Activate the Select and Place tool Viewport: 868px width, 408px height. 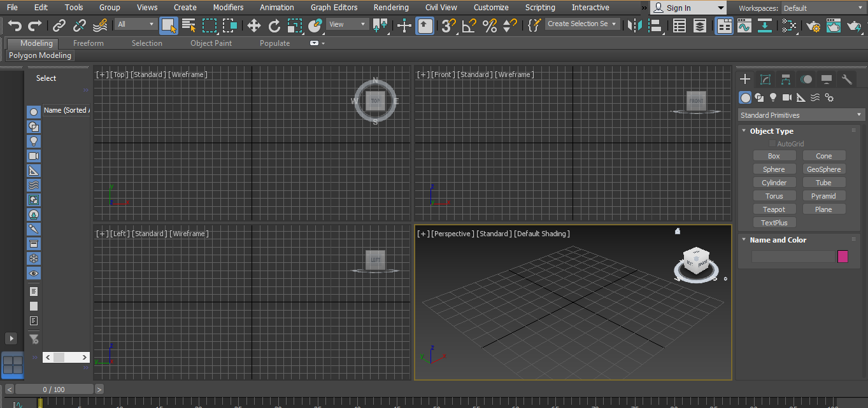pyautogui.click(x=315, y=25)
